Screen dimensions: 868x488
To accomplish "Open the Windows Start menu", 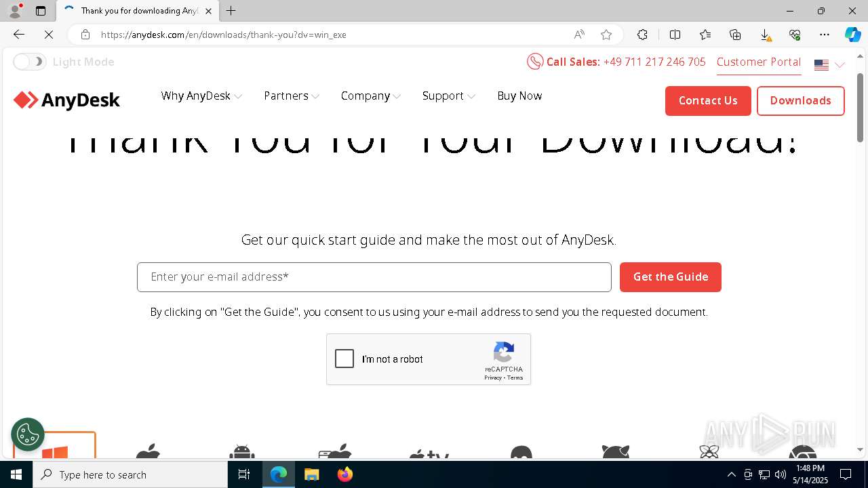I will click(16, 474).
